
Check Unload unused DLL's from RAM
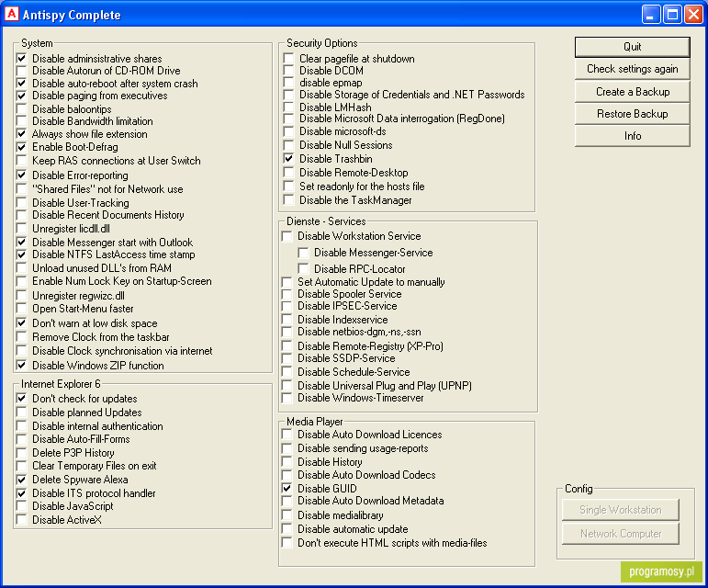(21, 267)
